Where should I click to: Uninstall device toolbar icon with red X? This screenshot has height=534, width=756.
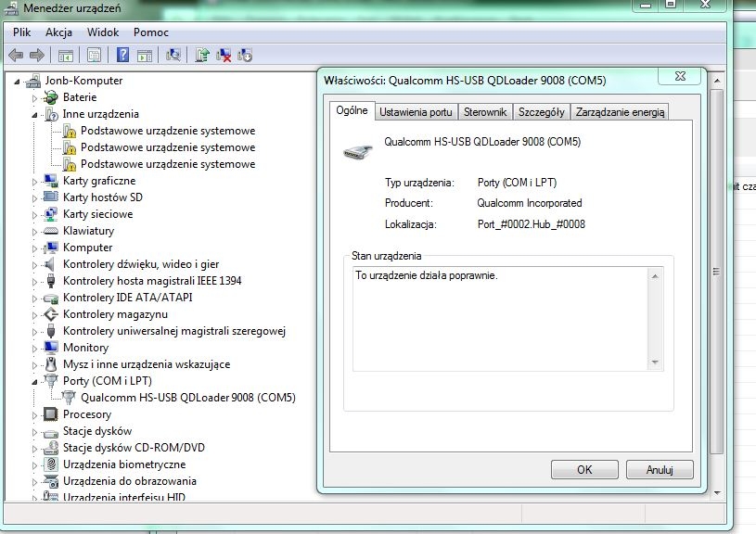click(x=224, y=55)
